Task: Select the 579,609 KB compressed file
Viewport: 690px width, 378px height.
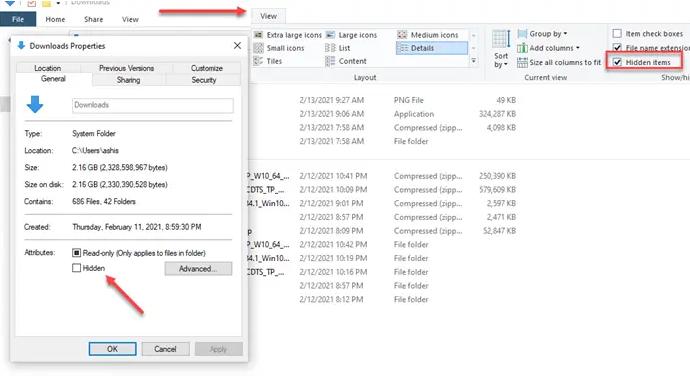Action: pyautogui.click(x=383, y=190)
